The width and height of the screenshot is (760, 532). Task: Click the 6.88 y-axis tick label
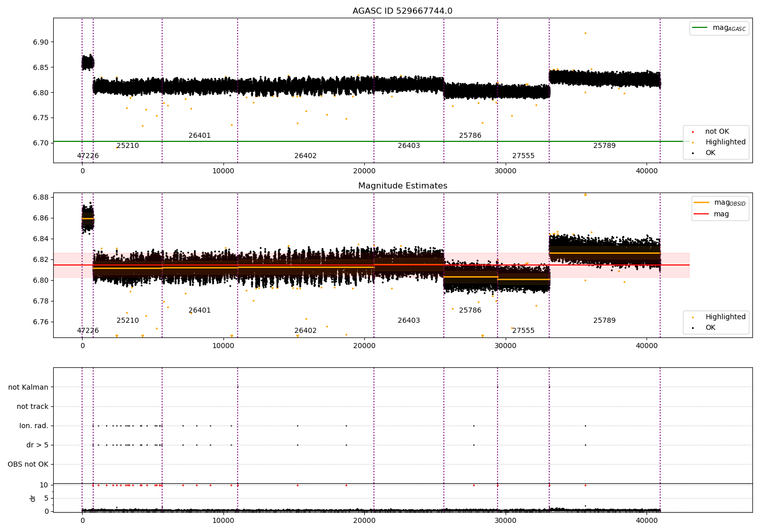click(x=41, y=197)
